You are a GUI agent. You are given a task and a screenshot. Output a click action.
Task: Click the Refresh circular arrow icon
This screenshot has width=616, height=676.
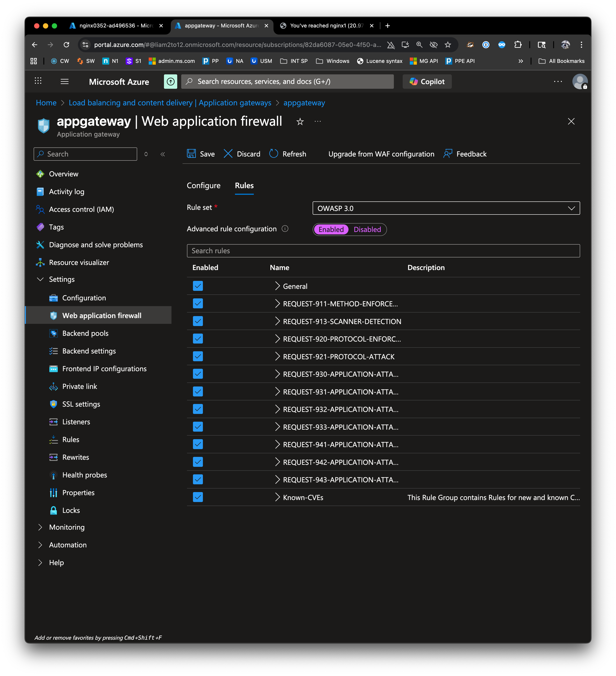click(x=273, y=154)
